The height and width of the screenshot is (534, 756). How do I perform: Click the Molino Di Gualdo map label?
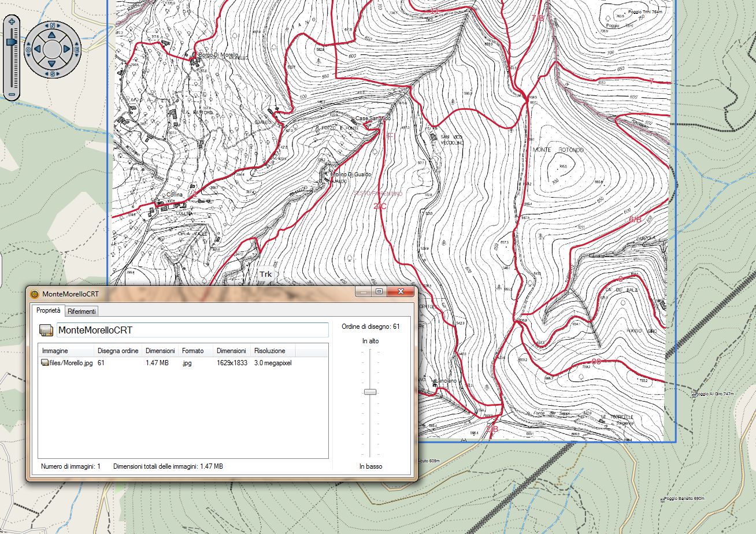click(x=351, y=175)
